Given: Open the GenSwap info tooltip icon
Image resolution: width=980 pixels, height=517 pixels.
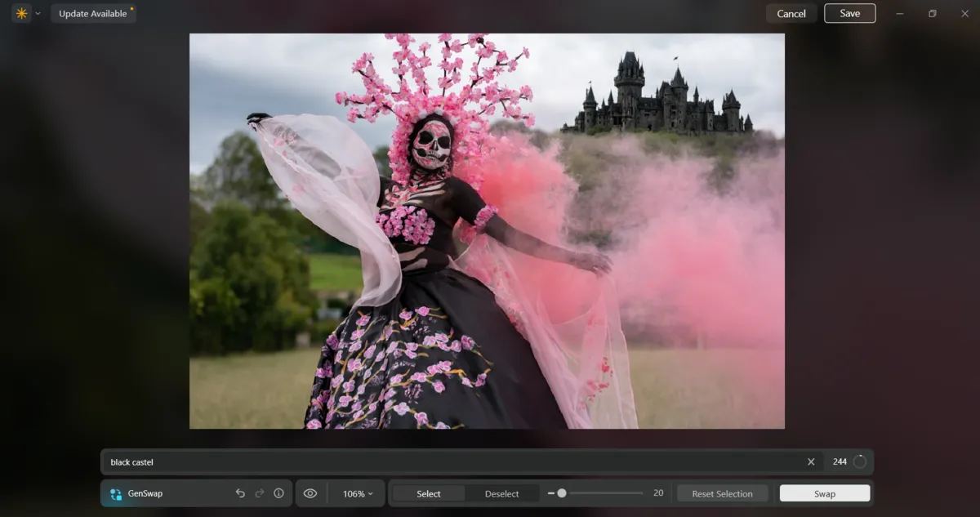Looking at the screenshot, I should pyautogui.click(x=278, y=493).
